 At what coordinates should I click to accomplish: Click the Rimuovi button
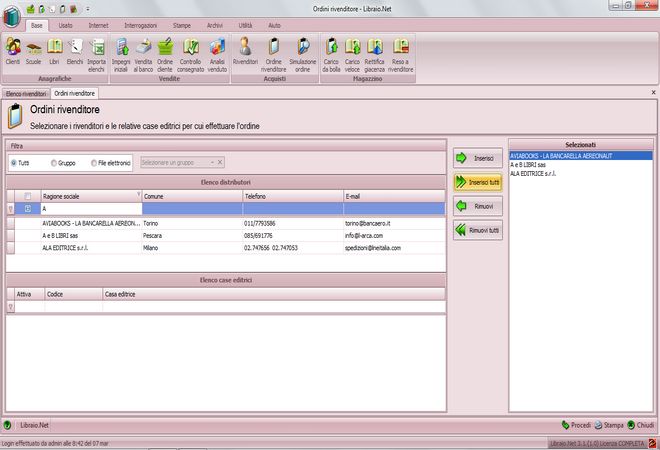pos(478,206)
